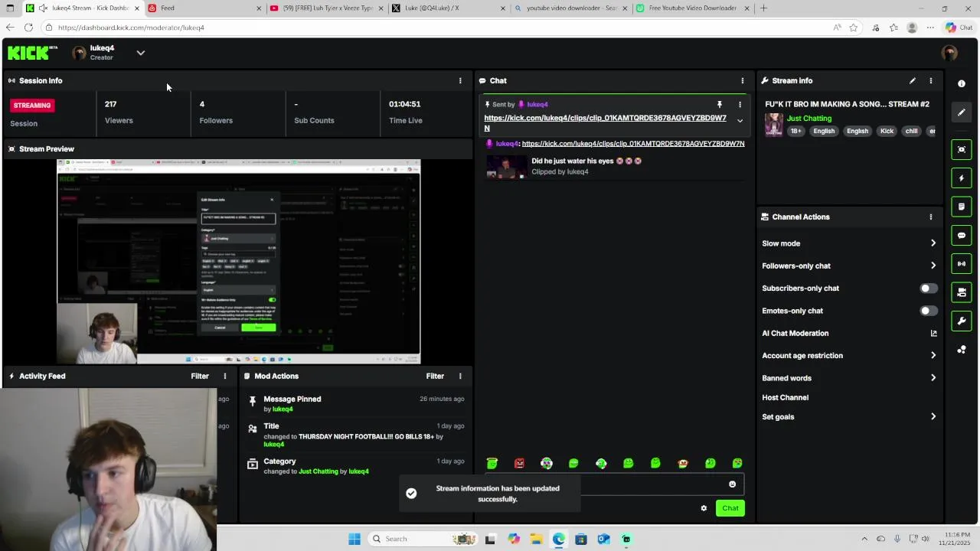Insert the red angry face emote
Image resolution: width=980 pixels, height=551 pixels.
(519, 463)
